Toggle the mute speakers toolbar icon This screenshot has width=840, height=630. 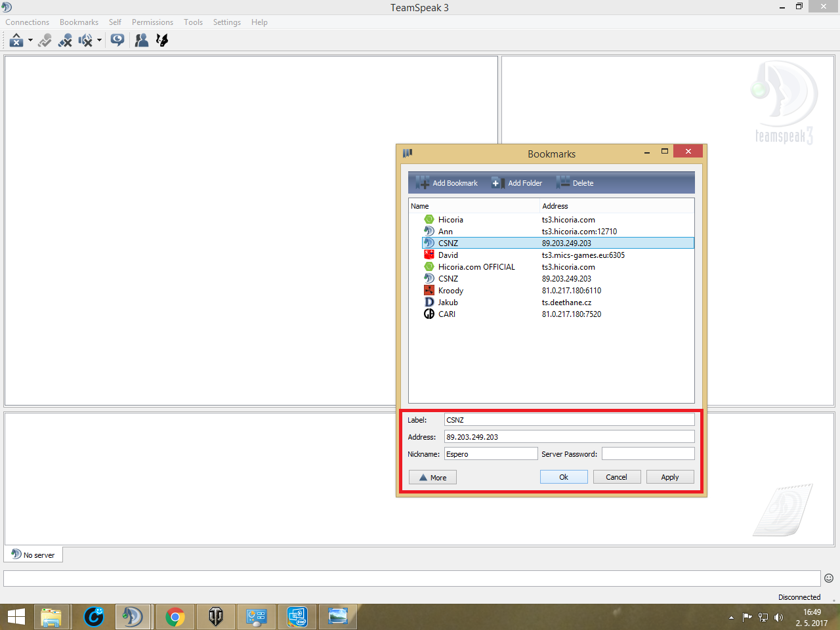(85, 41)
